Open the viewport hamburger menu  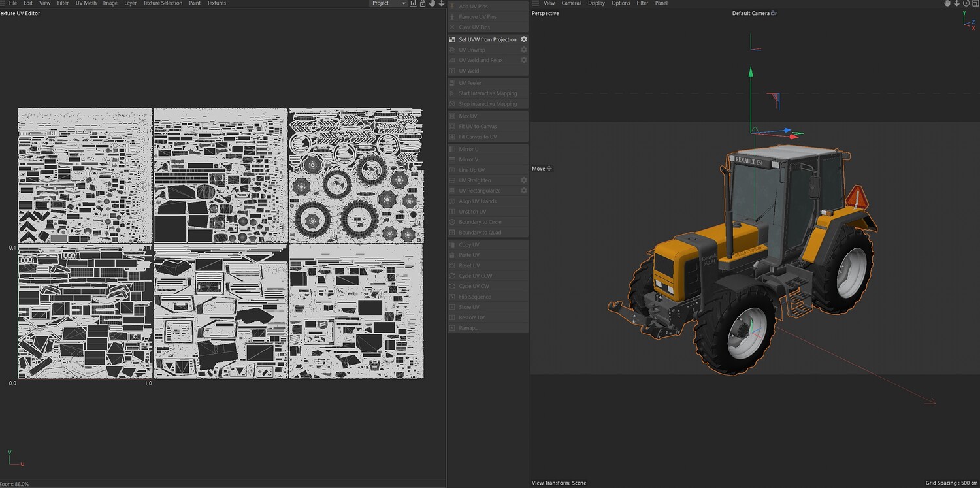(535, 3)
